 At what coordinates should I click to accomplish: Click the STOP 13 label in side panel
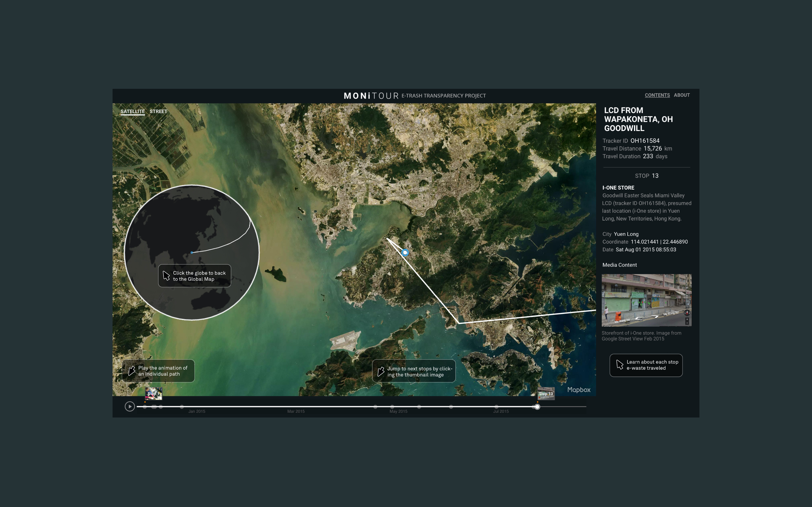tap(646, 176)
